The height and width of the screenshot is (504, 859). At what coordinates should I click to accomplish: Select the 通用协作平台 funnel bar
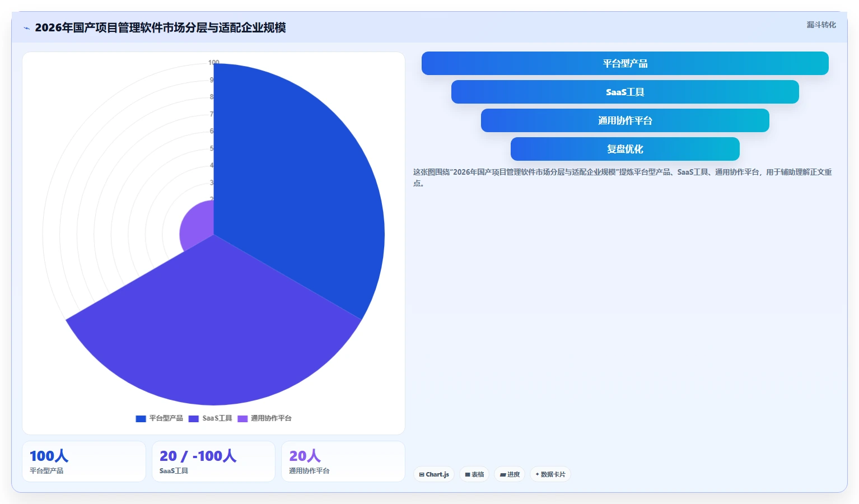coord(625,120)
